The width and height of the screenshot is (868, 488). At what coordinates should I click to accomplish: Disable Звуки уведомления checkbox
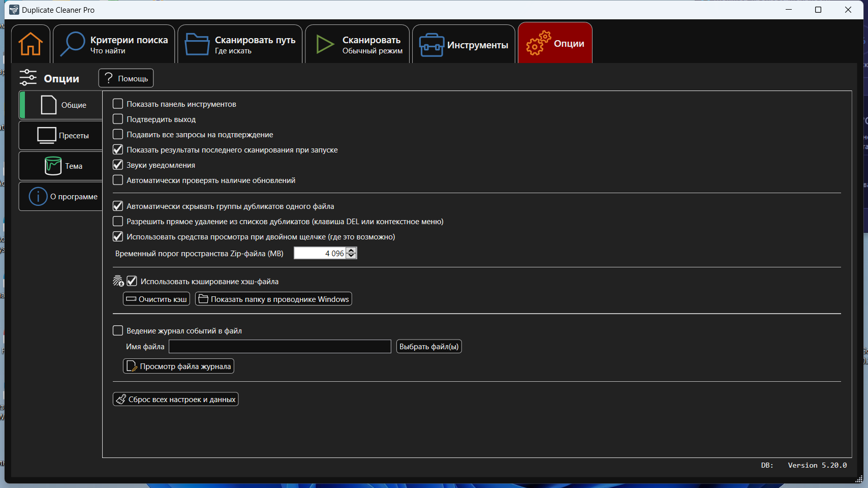point(118,165)
